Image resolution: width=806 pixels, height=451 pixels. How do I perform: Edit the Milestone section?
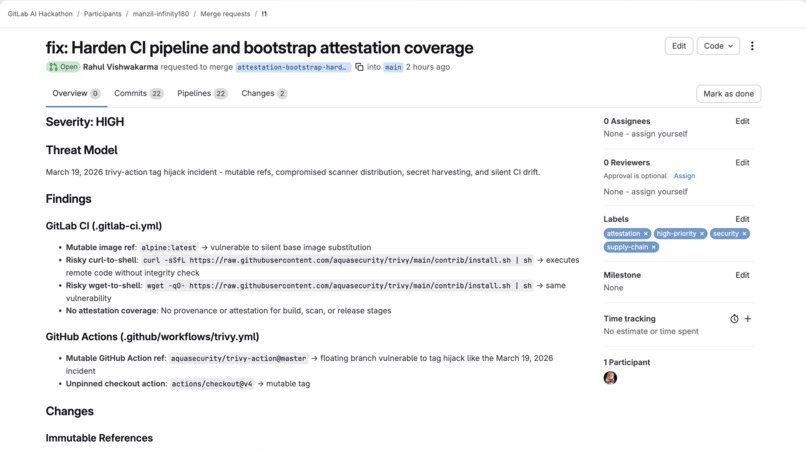[x=742, y=275]
